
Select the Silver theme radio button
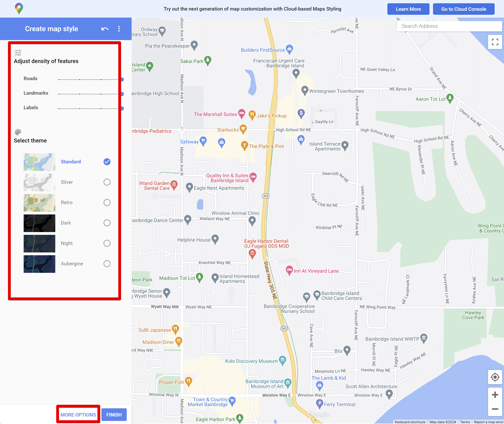[x=107, y=182]
